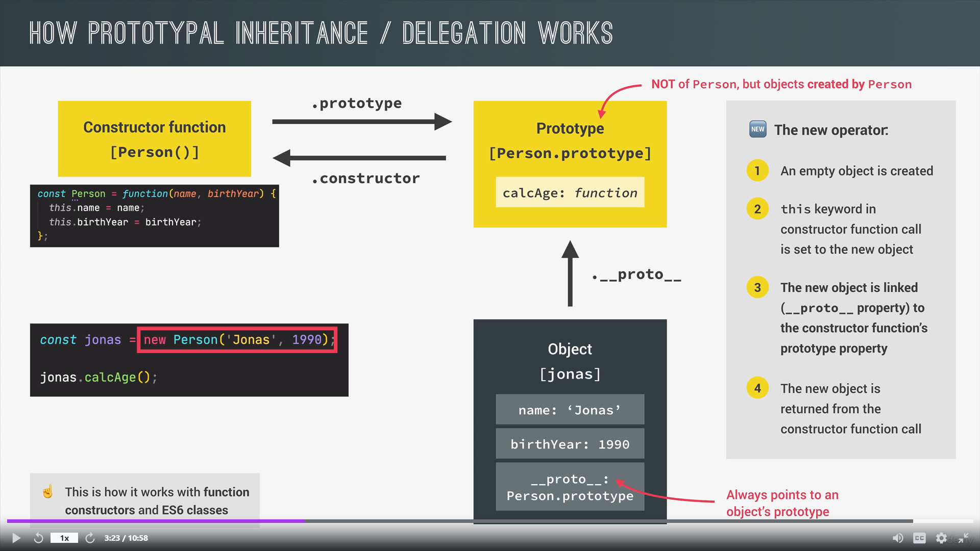Click the pointing finger emoji icon
This screenshot has width=980, height=551.
point(48,492)
